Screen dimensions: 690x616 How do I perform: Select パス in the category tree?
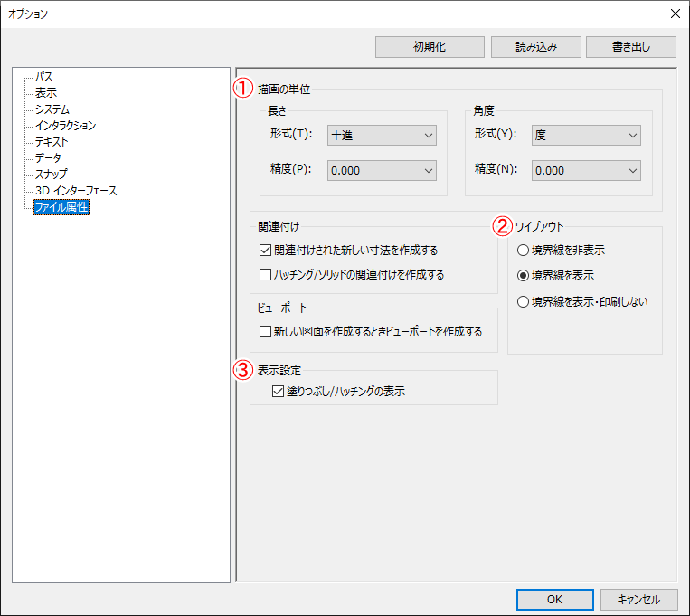pyautogui.click(x=43, y=77)
